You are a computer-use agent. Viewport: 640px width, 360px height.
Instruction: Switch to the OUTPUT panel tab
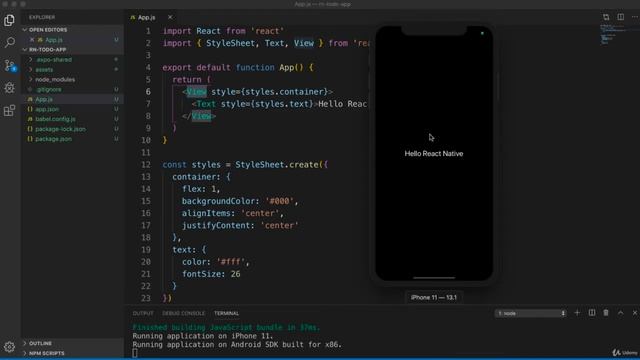(x=143, y=313)
